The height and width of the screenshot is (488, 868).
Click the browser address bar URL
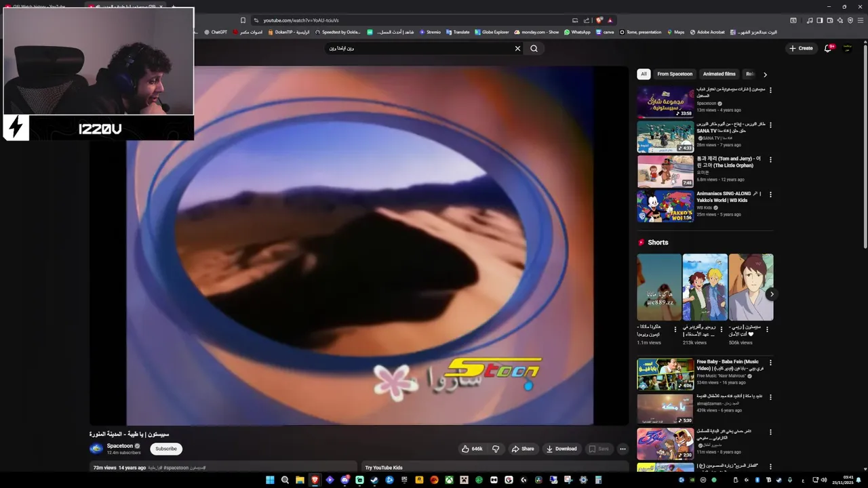tap(300, 20)
